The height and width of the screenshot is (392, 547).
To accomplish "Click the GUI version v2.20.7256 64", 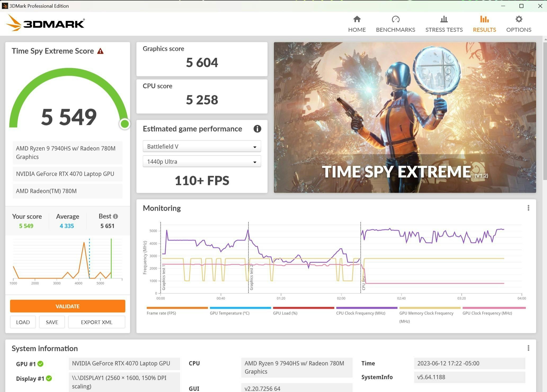I will (x=297, y=388).
